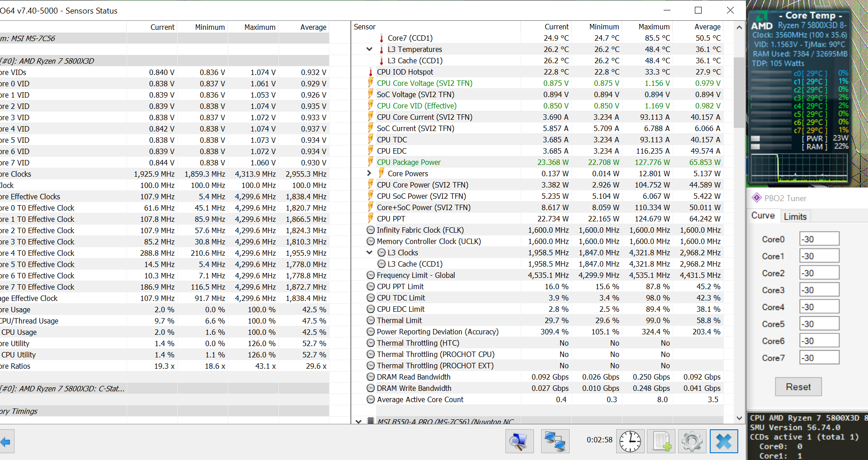Focus the Core3 curve value field
Image resolution: width=868 pixels, height=460 pixels.
819,290
